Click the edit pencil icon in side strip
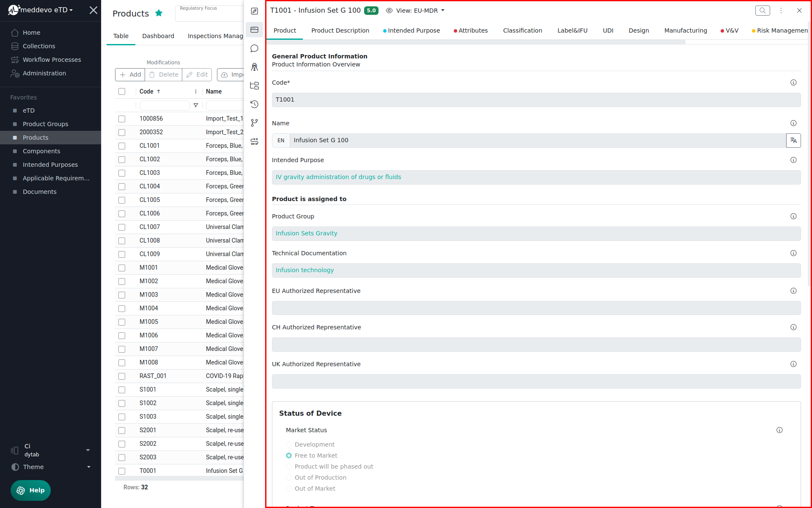812x508 pixels. coord(254,11)
